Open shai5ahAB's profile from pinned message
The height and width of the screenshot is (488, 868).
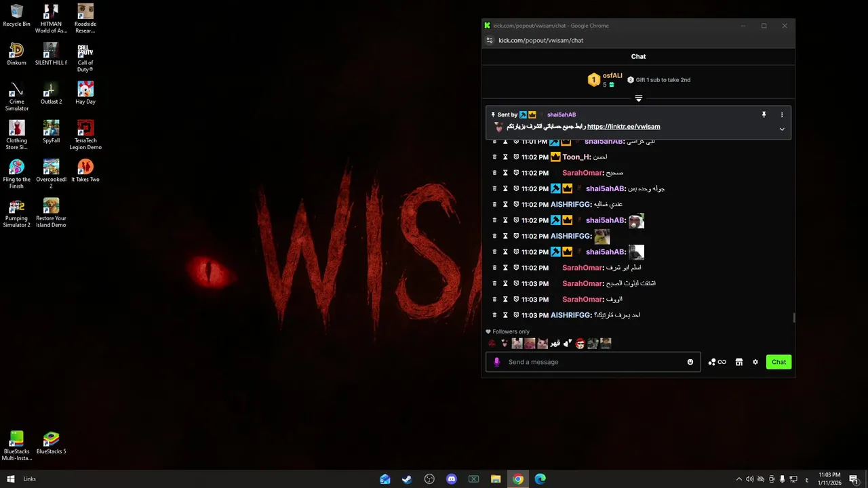click(561, 115)
